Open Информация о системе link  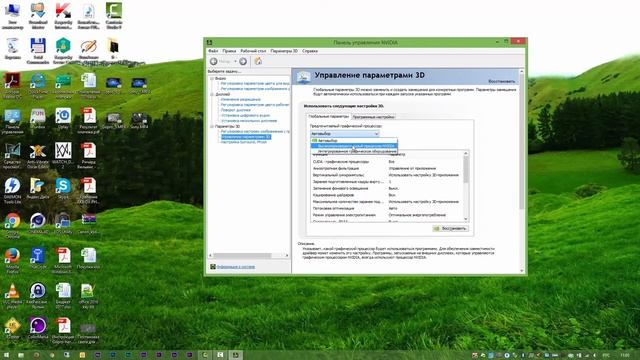236,267
